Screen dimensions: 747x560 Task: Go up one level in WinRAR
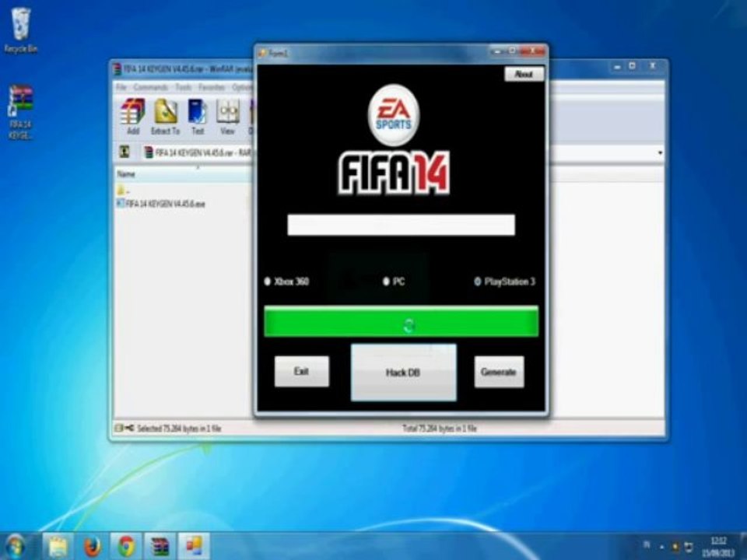(124, 152)
